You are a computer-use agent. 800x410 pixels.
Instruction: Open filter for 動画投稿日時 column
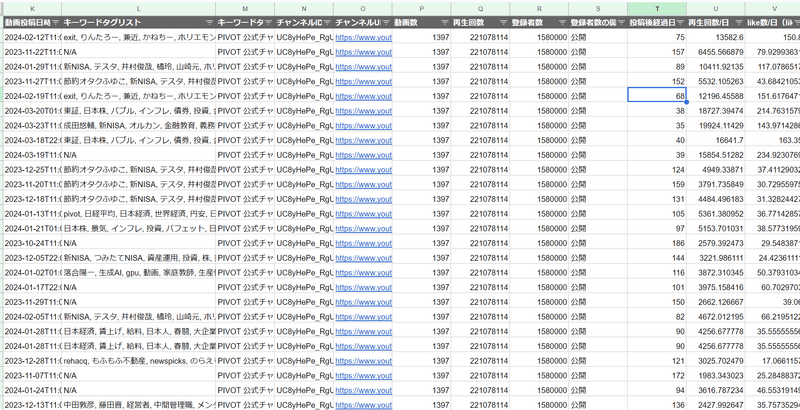(55, 21)
